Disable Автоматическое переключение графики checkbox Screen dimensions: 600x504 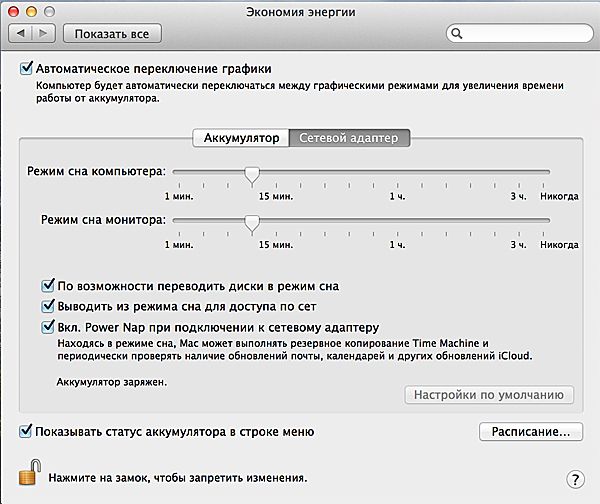pyautogui.click(x=25, y=69)
